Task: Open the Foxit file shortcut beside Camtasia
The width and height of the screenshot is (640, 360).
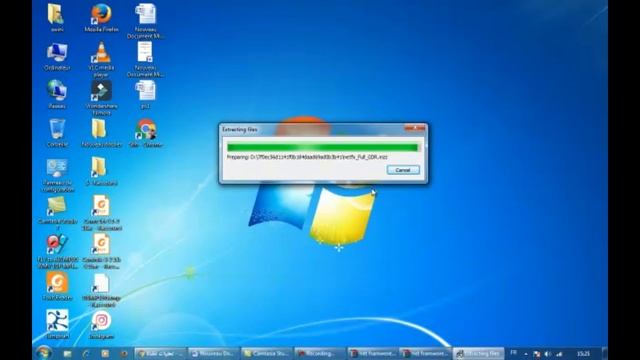Action: pos(101,213)
